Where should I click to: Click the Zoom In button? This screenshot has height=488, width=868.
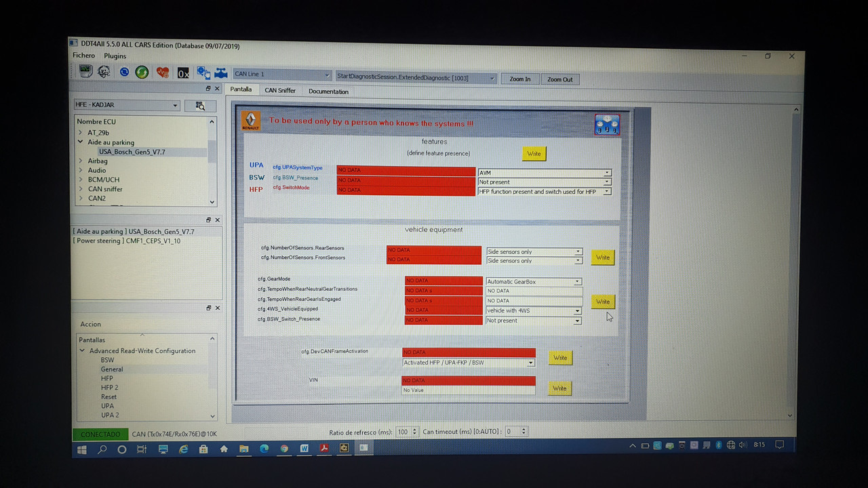coord(520,79)
